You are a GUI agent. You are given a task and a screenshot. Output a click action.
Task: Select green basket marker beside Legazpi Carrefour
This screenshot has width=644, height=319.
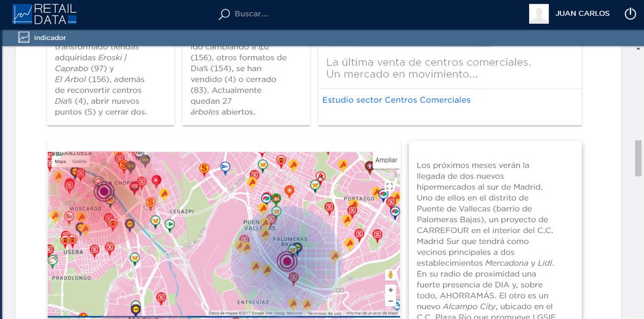pyautogui.click(x=155, y=221)
